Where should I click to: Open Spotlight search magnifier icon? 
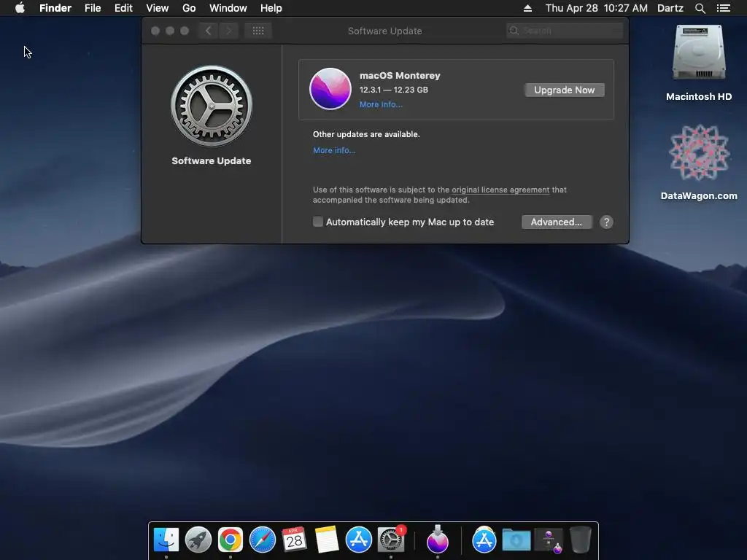(700, 8)
